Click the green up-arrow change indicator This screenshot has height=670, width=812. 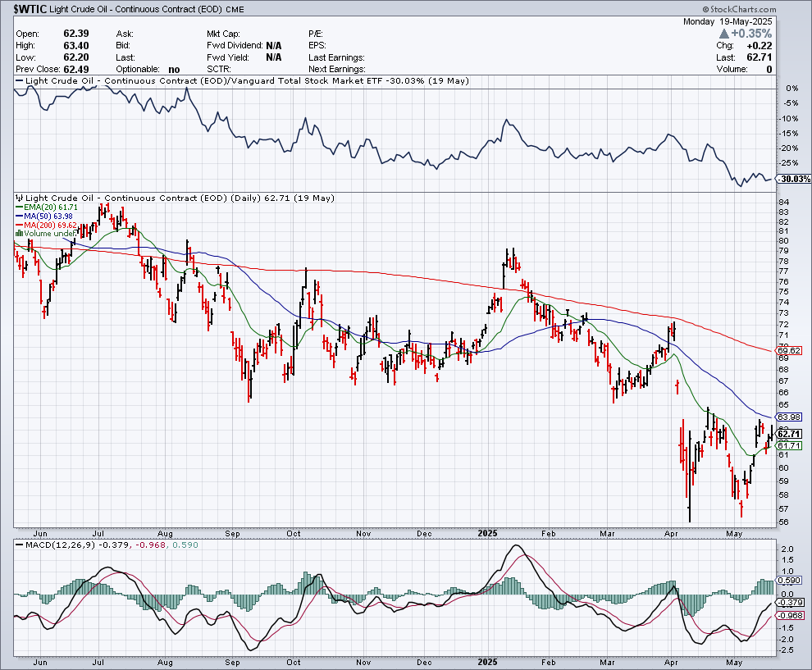click(x=725, y=34)
